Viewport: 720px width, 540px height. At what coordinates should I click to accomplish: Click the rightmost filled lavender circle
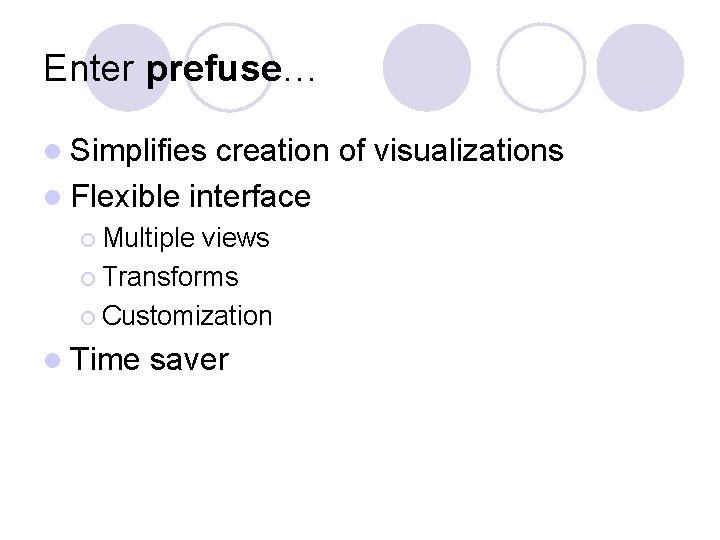(640, 67)
